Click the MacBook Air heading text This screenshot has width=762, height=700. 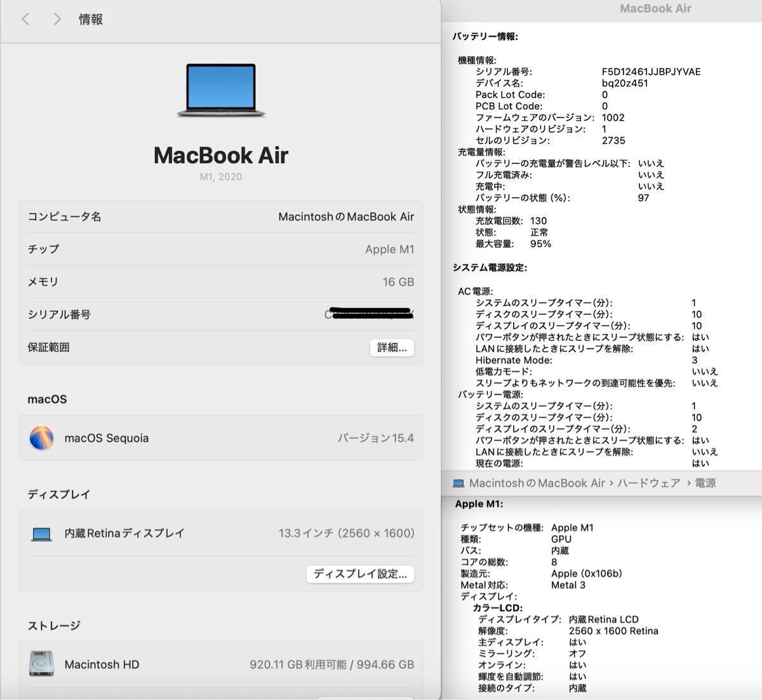point(221,155)
